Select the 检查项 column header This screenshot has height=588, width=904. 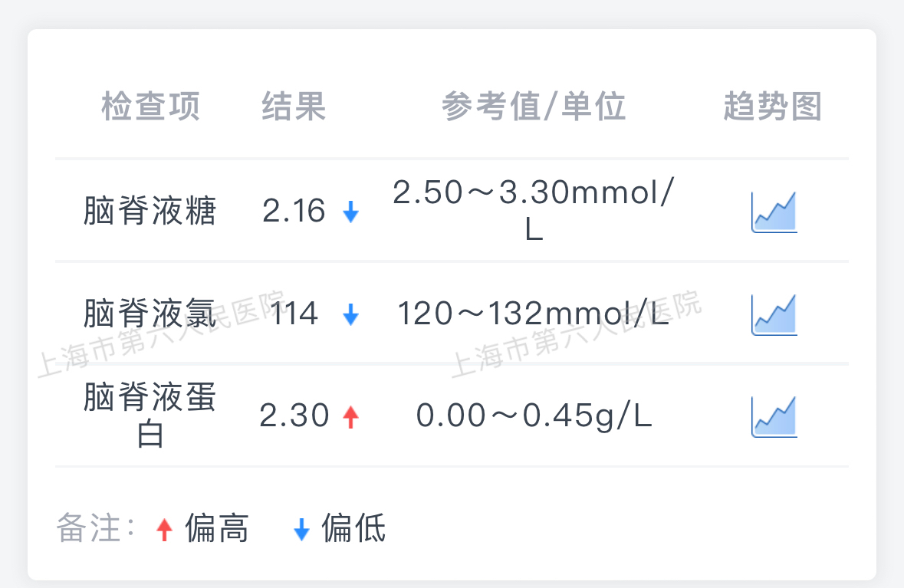150,106
